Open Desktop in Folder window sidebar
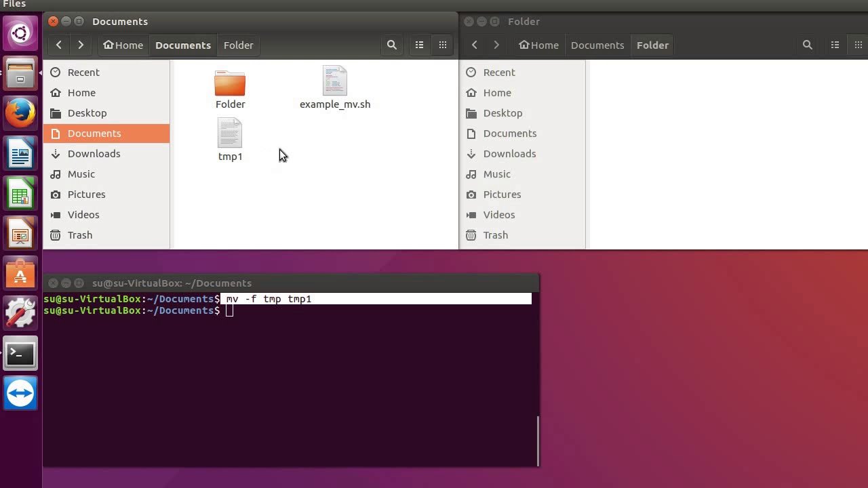 tap(522, 113)
